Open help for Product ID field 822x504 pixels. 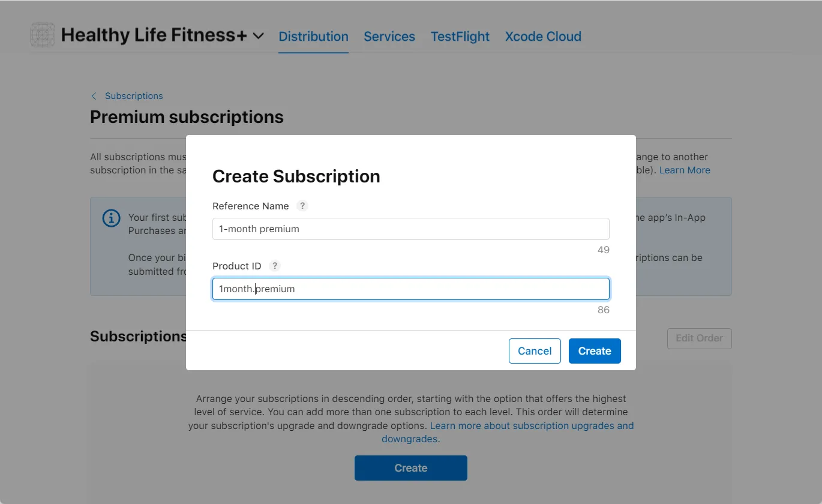275,266
